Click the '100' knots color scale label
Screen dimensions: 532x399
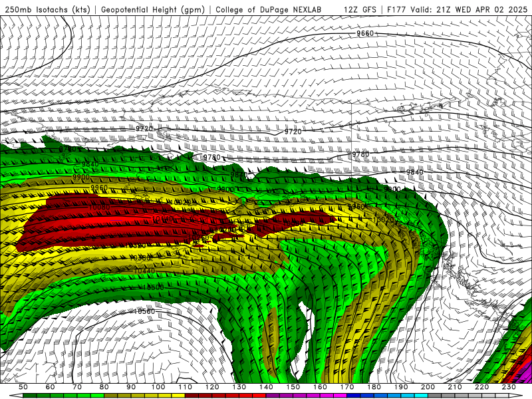point(158,387)
